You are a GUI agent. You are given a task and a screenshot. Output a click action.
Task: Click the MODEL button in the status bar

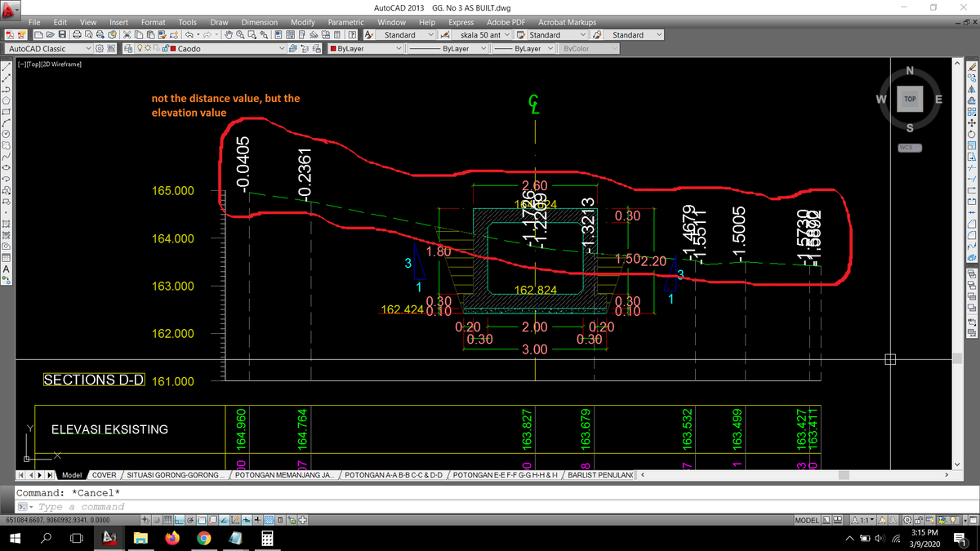(807, 520)
